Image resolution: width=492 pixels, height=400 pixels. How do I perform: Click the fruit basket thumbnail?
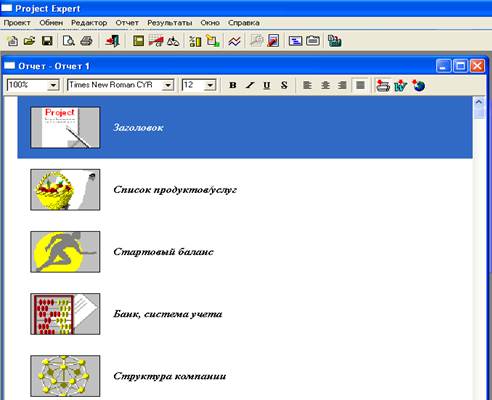pos(65,190)
